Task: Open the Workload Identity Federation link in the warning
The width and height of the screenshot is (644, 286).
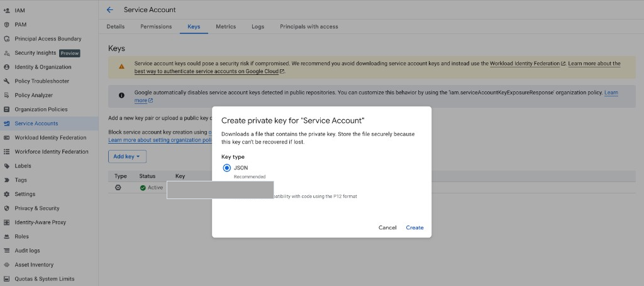Action: (x=528, y=64)
